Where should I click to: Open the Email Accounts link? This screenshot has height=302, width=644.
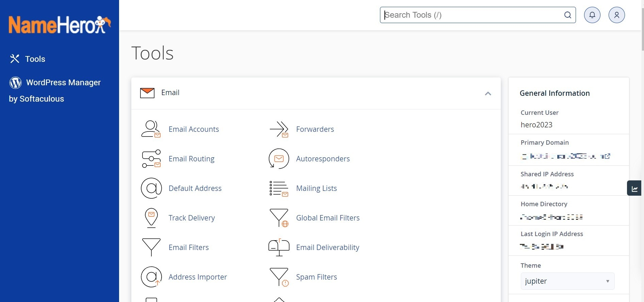194,129
